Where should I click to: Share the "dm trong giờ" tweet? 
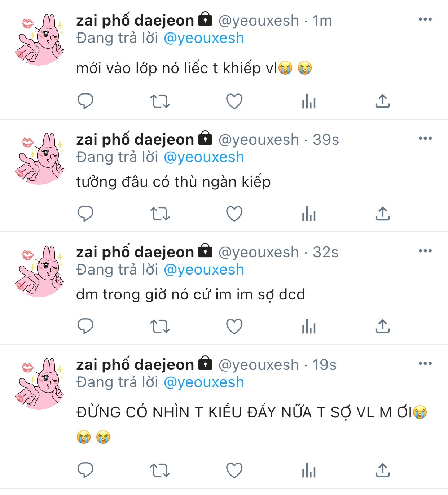[383, 326]
